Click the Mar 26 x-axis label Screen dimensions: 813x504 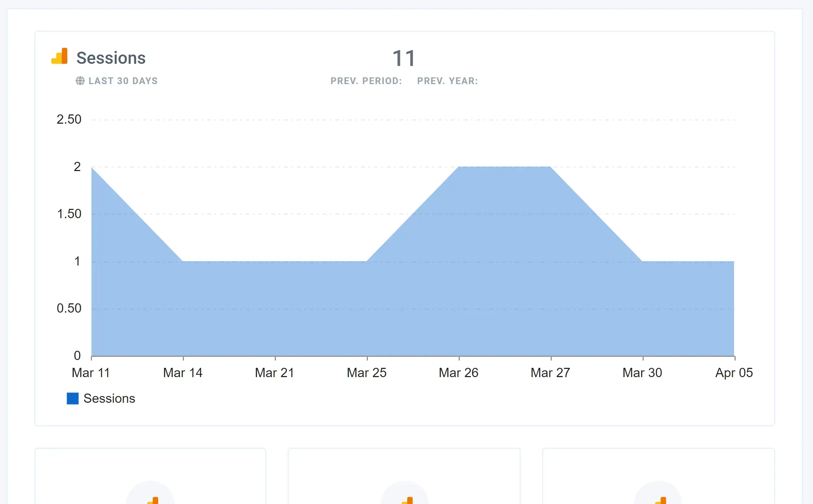tap(459, 373)
